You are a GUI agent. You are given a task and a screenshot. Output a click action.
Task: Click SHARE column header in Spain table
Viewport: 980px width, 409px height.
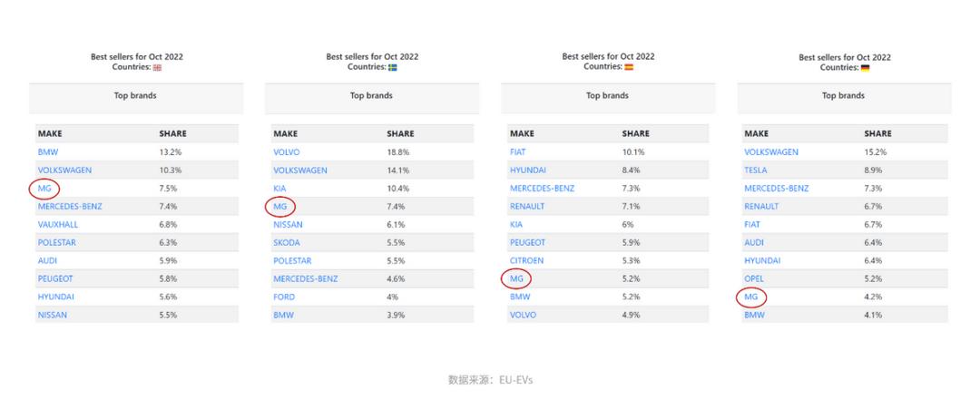coord(635,133)
